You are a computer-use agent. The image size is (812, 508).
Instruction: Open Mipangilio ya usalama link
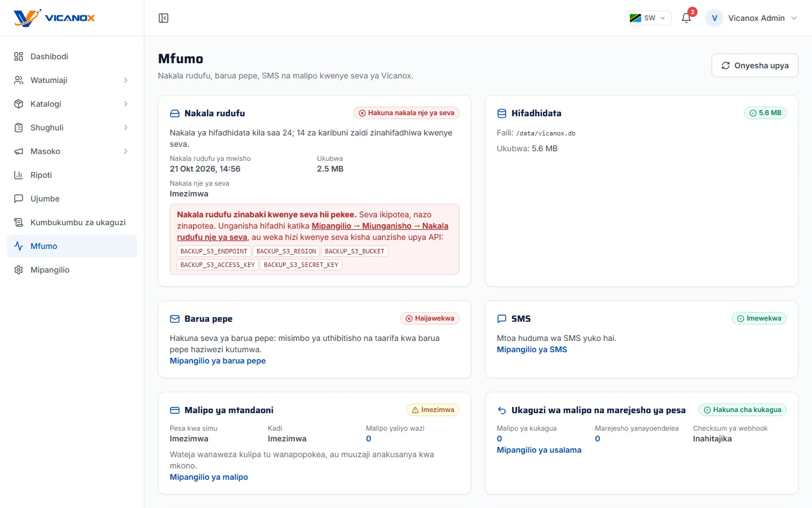tap(539, 450)
